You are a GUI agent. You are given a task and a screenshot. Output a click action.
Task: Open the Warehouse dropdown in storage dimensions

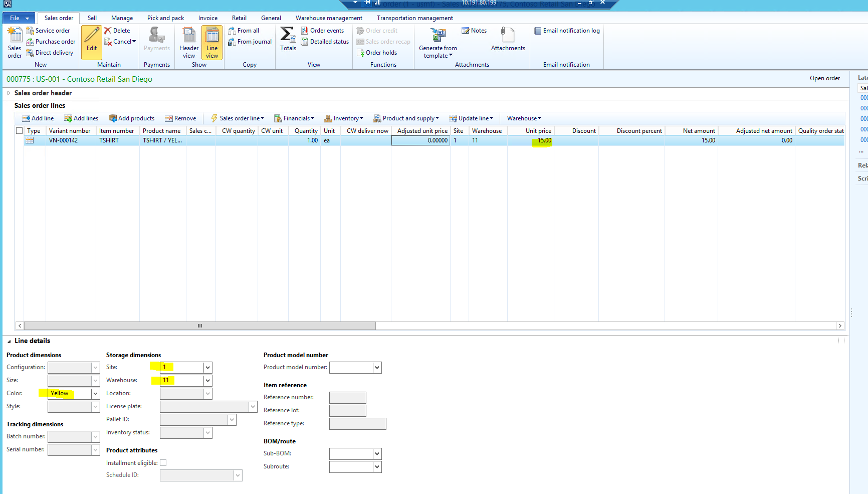point(207,381)
